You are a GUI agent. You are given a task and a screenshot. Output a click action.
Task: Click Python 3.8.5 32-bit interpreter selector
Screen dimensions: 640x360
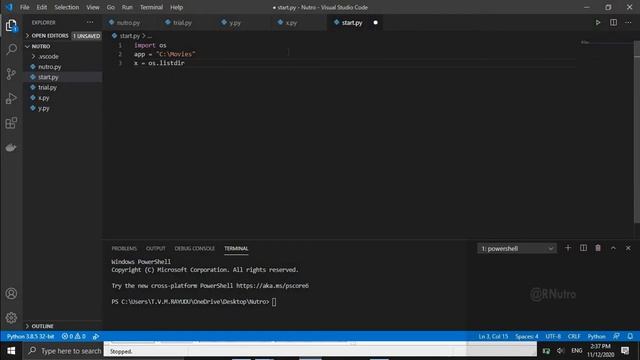30,336
